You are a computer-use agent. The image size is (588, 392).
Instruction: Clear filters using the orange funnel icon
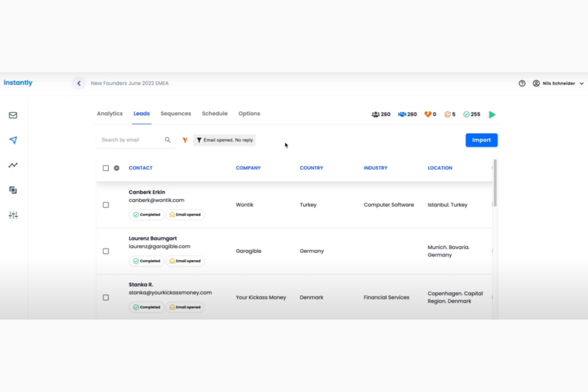point(185,140)
